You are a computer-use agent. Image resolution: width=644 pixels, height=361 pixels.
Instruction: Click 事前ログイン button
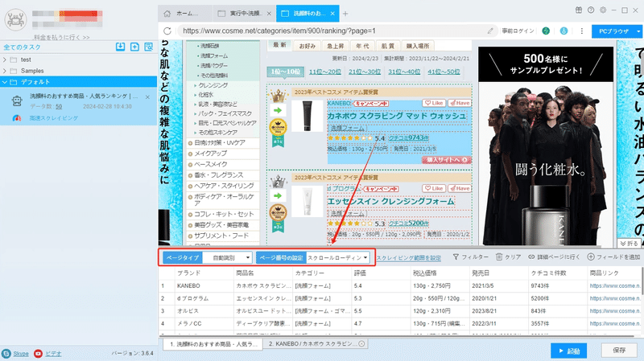(518, 31)
